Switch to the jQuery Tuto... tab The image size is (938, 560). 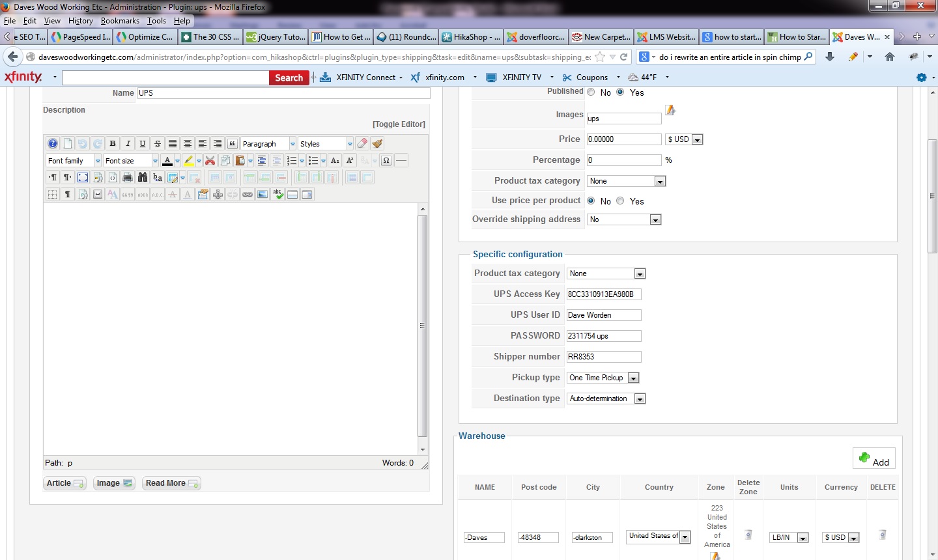tap(275, 37)
